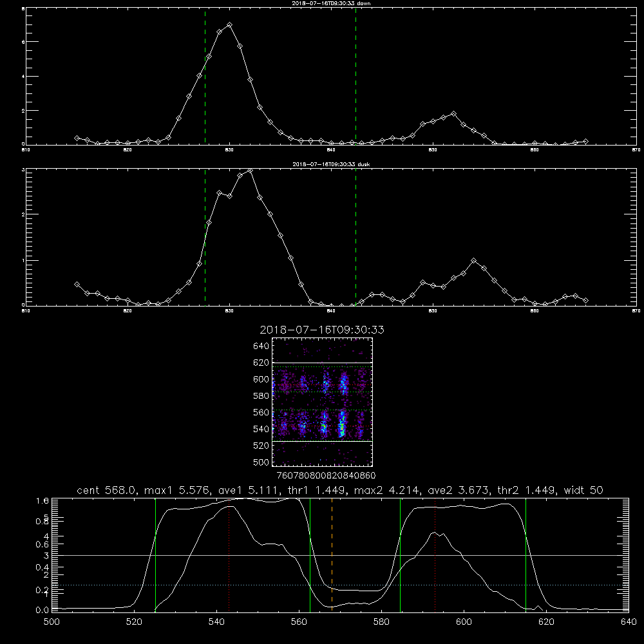Click the right green dashed line in the dawn plot
The image size is (644, 644).
click(355, 76)
